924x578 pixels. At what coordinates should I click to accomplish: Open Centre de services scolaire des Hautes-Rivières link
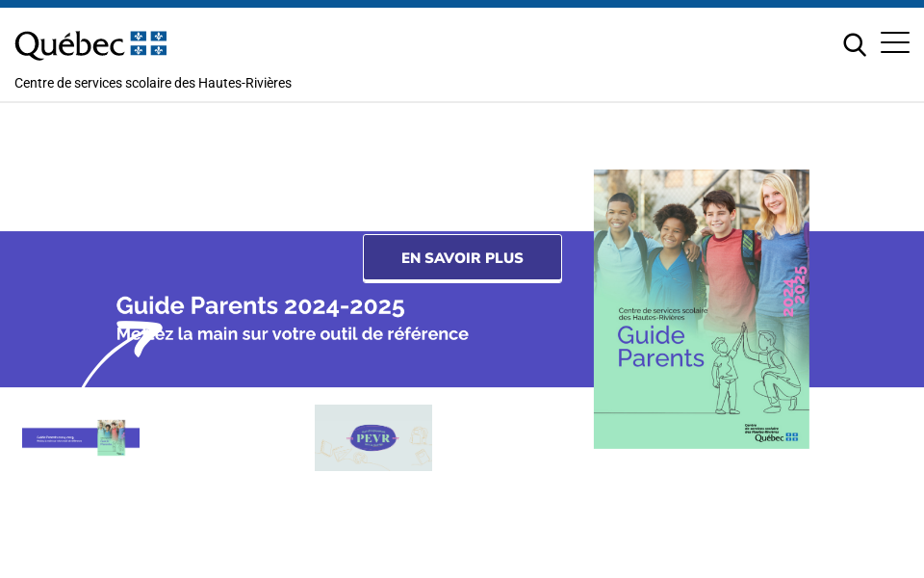click(153, 83)
